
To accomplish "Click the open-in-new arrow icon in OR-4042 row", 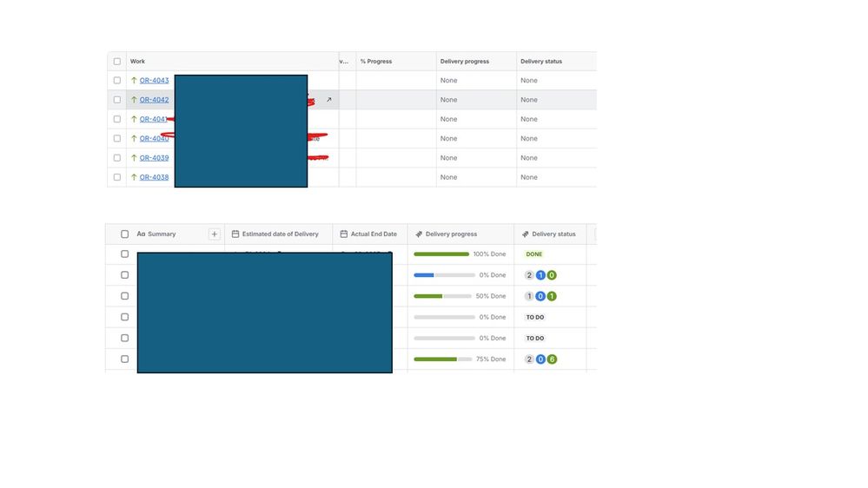I will [328, 100].
